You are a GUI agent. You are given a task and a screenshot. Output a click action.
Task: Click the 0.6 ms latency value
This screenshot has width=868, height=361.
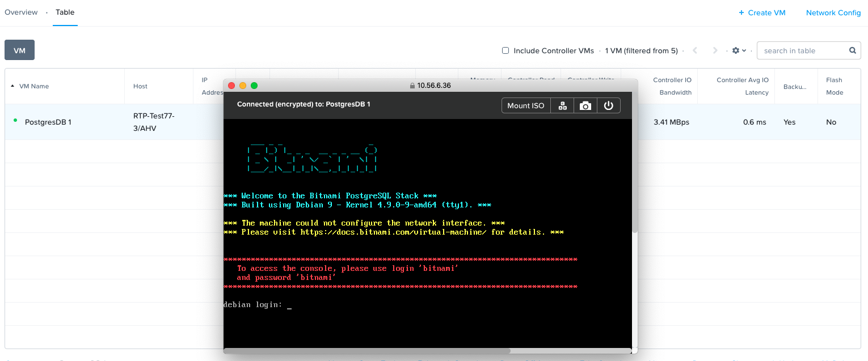pos(755,122)
